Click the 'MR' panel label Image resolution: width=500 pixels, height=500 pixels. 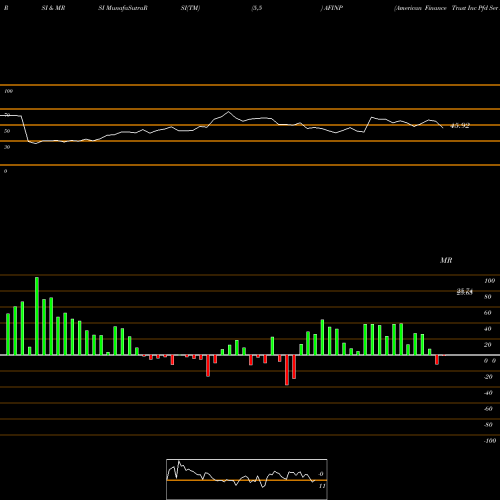(446, 260)
